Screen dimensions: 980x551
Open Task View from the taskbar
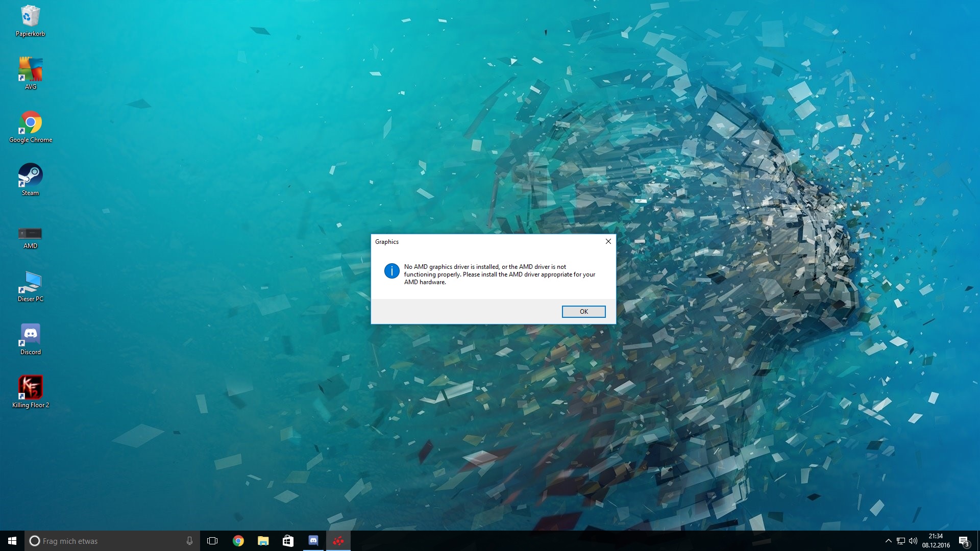(x=212, y=541)
